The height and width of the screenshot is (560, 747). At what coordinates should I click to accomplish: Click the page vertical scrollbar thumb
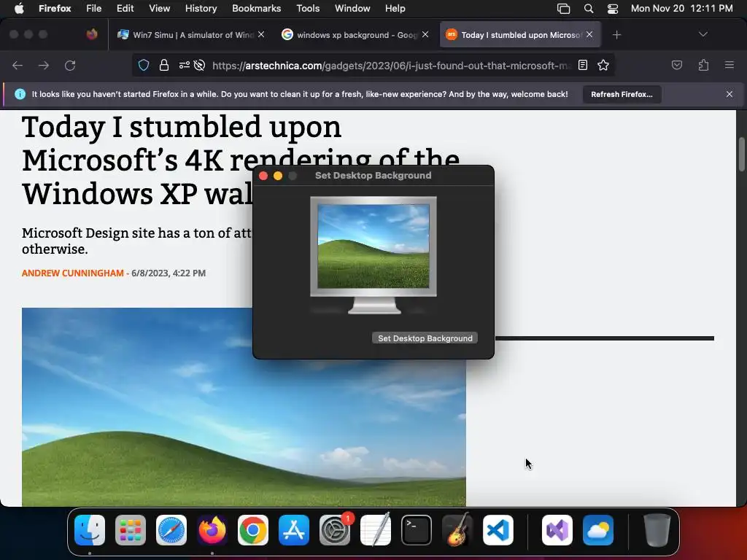[741, 154]
